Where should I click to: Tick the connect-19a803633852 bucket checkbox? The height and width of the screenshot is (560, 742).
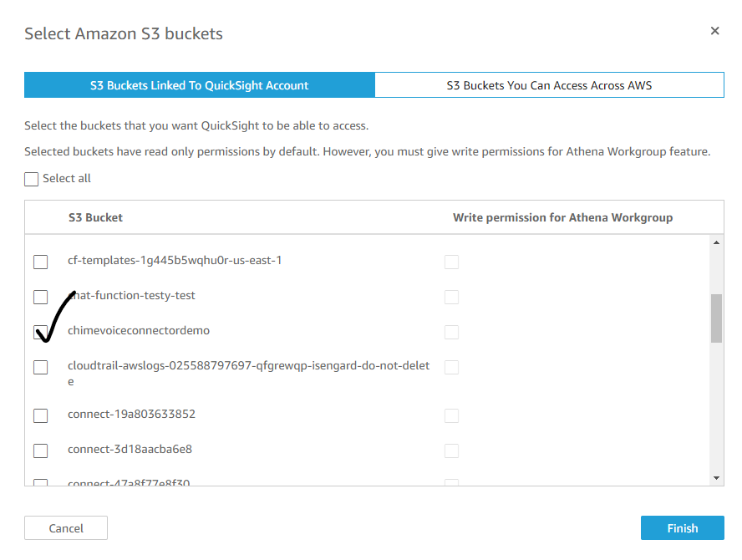click(41, 415)
